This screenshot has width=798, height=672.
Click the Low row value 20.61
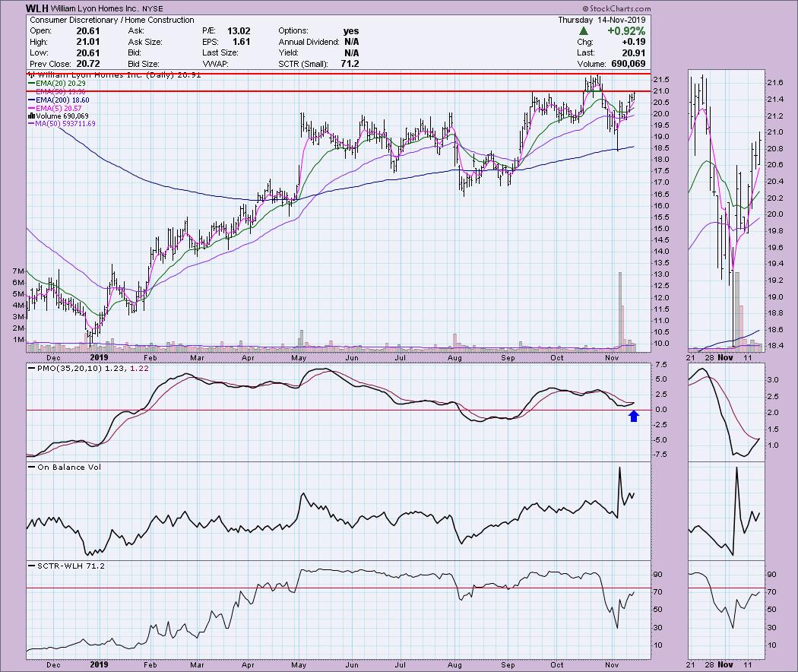(88, 53)
